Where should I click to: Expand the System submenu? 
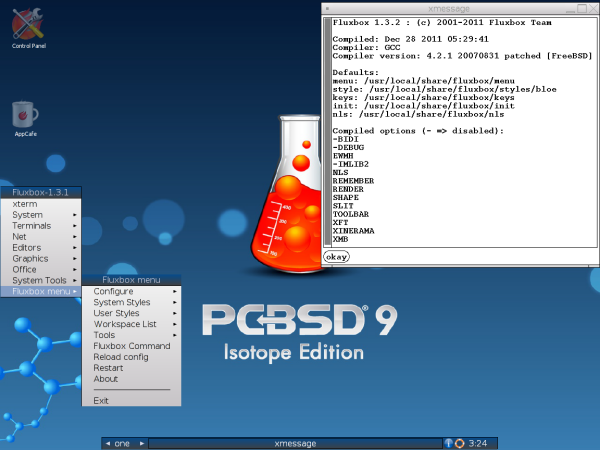click(x=41, y=215)
